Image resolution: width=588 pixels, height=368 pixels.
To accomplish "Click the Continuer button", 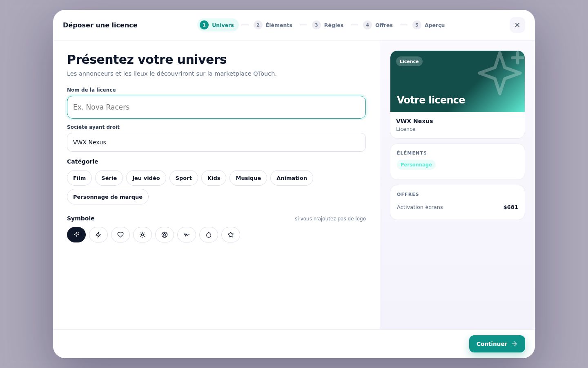I will pyautogui.click(x=497, y=344).
